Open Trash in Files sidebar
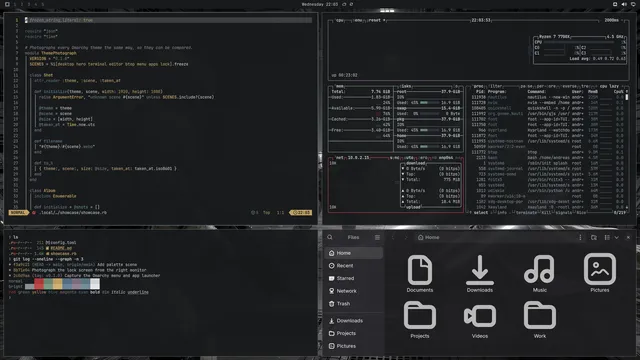This screenshot has height=360, width=640. coord(353,304)
